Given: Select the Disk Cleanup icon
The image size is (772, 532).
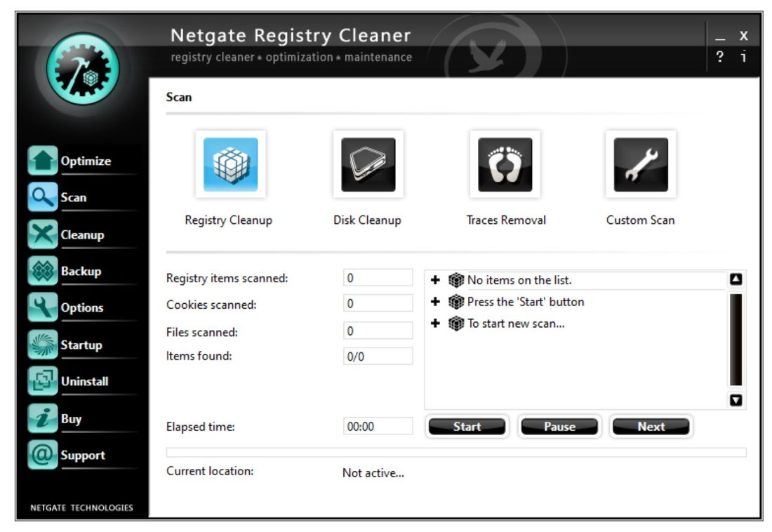Looking at the screenshot, I should [368, 163].
